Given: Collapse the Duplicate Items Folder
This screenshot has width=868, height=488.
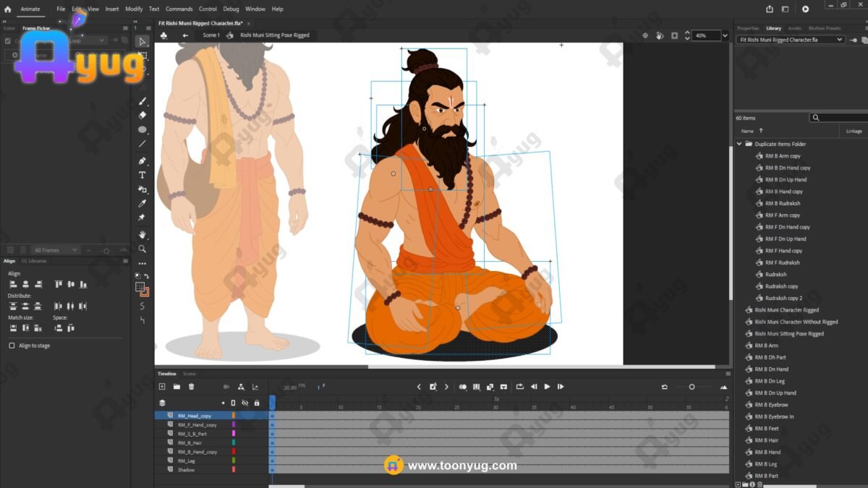Looking at the screenshot, I should (x=739, y=144).
